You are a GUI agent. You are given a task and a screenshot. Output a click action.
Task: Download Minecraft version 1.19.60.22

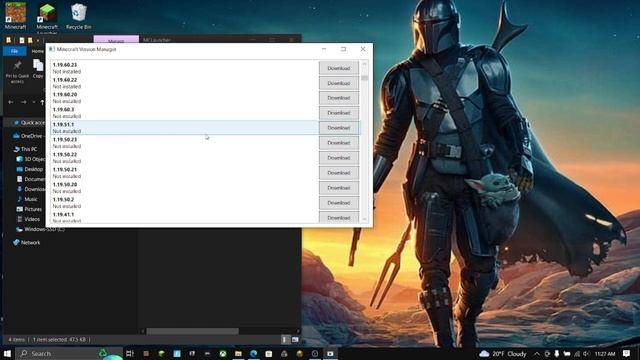[339, 83]
